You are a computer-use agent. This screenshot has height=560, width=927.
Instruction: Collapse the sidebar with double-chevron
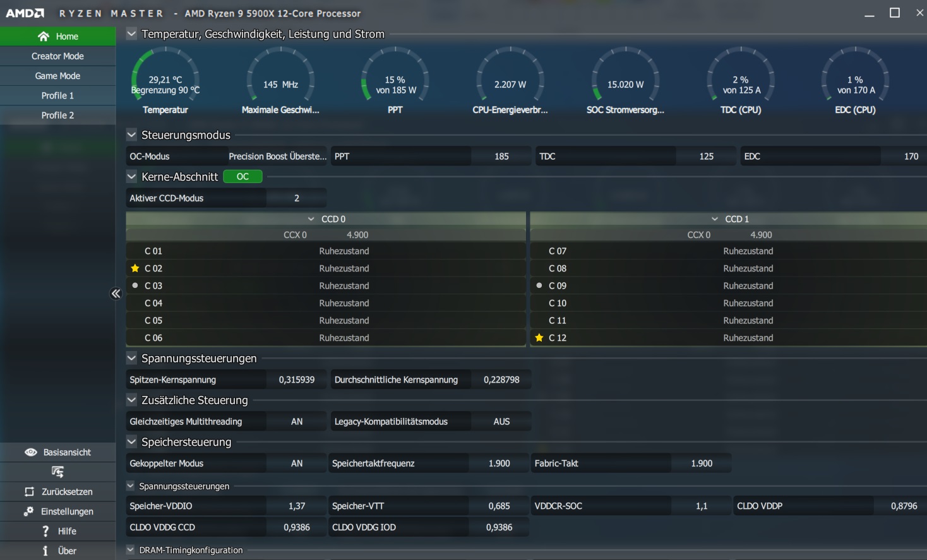pos(116,294)
